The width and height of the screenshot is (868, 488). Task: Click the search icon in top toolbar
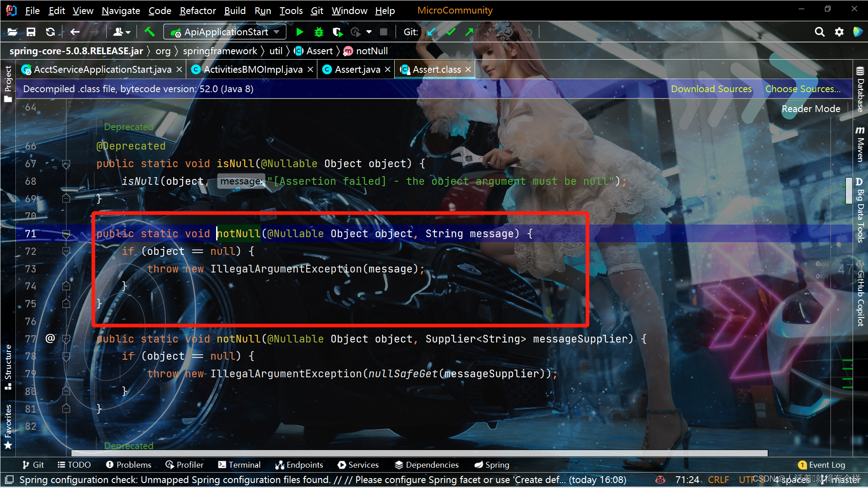819,32
